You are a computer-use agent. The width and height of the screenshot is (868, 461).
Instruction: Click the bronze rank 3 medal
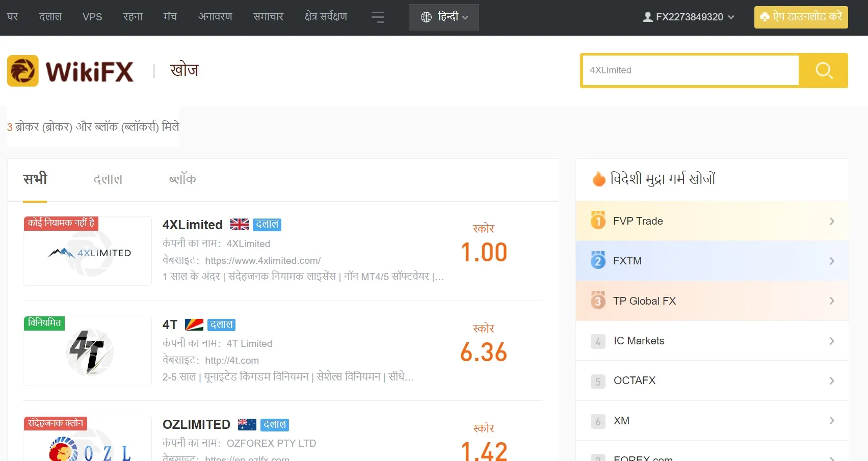(598, 300)
